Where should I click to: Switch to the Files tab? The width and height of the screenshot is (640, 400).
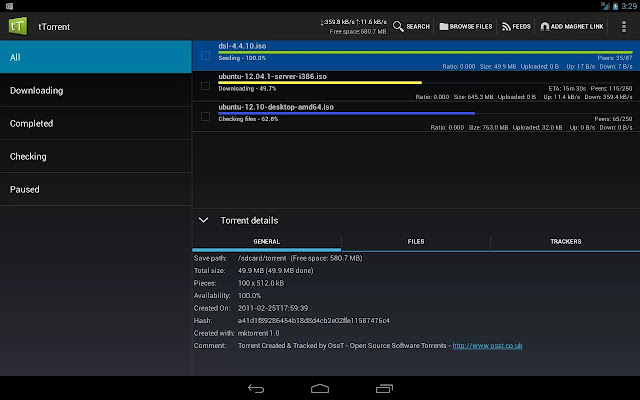(416, 242)
